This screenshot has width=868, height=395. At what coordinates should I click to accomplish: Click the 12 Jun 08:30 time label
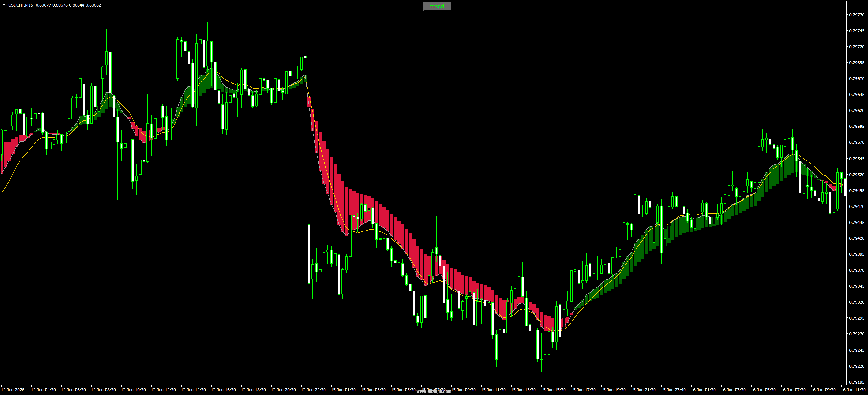[103, 390]
